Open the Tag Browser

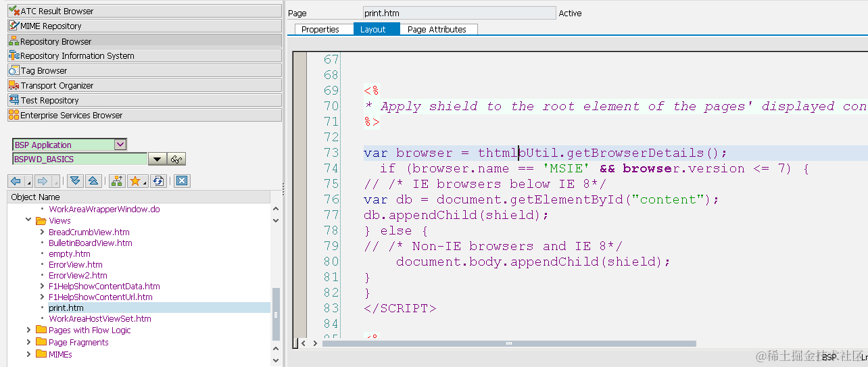pos(144,70)
